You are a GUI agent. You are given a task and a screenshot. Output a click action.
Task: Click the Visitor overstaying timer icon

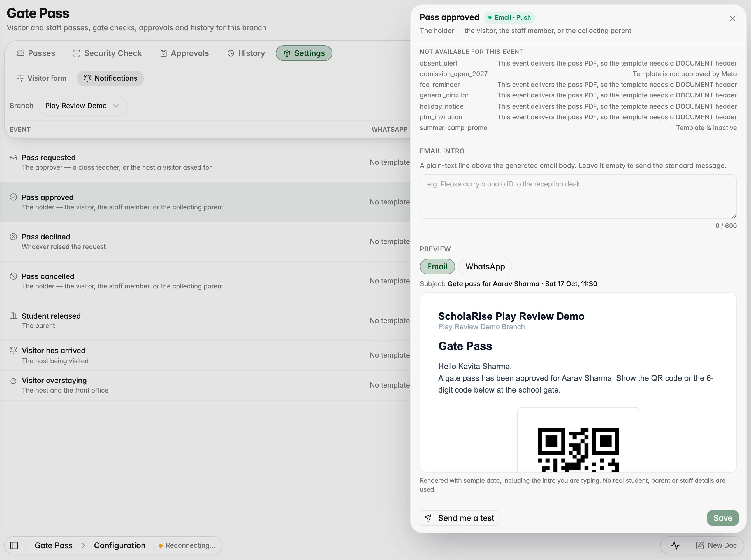coord(13,380)
